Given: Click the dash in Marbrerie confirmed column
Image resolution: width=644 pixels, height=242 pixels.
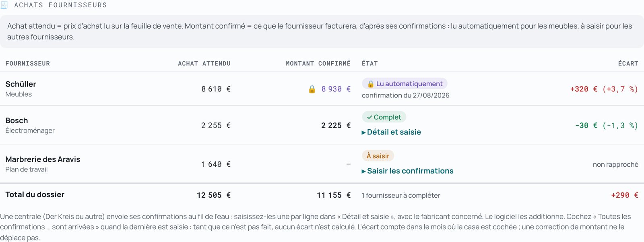Looking at the screenshot, I should (x=348, y=164).
